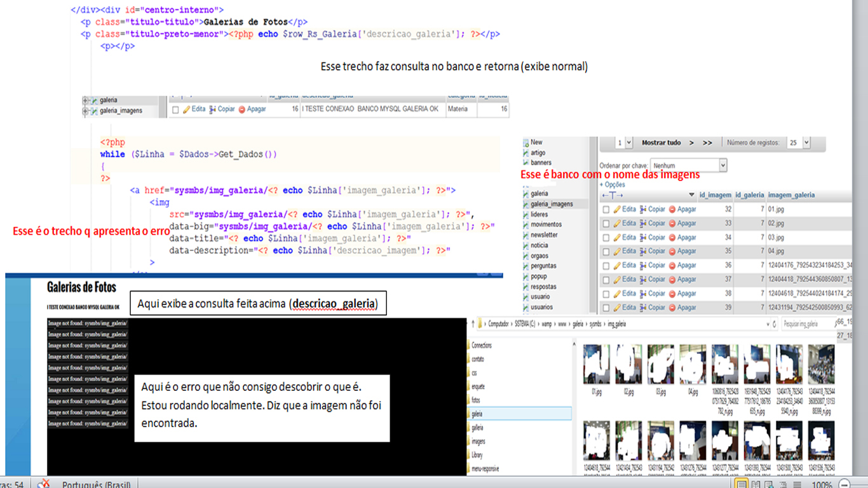Go to next page with the single > button

pos(691,143)
